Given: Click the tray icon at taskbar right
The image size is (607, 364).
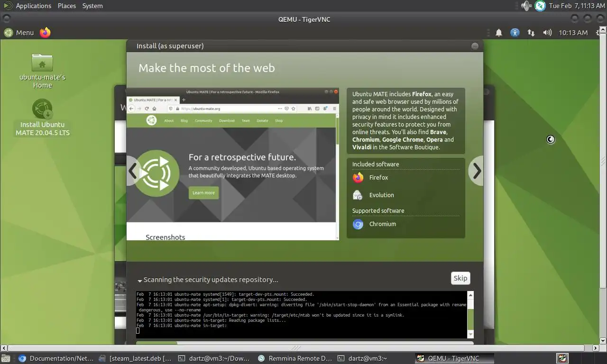Looking at the screenshot, I should [x=562, y=358].
